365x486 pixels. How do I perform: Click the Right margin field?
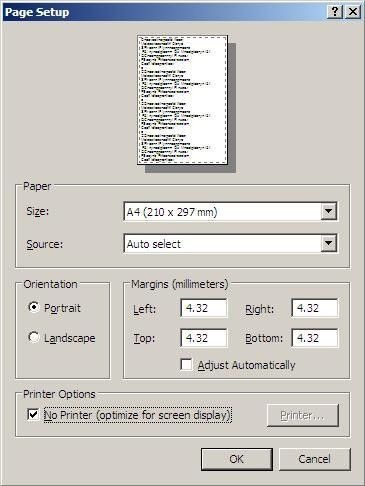(x=315, y=308)
